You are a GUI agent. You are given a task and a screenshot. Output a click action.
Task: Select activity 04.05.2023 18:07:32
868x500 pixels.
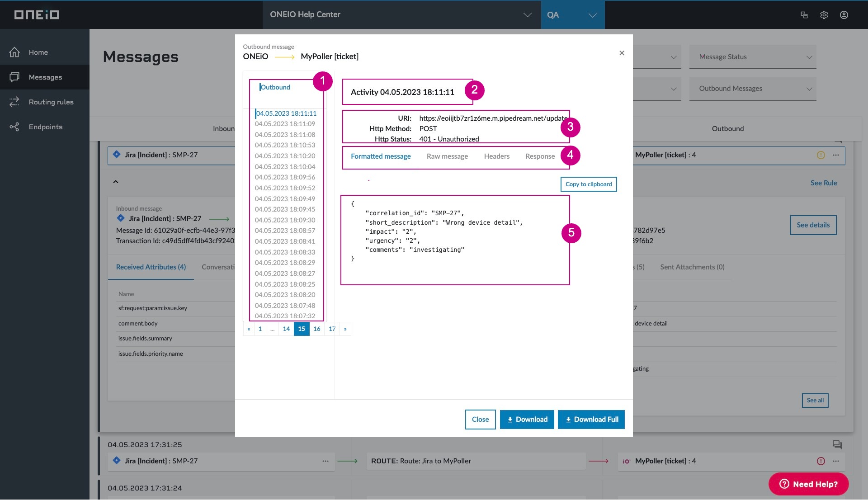pyautogui.click(x=285, y=316)
